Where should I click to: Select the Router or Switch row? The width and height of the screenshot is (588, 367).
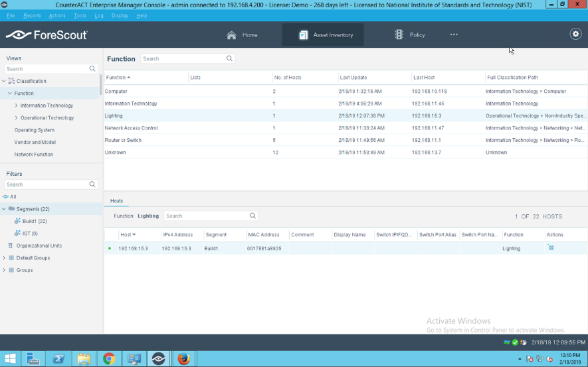[x=345, y=140]
